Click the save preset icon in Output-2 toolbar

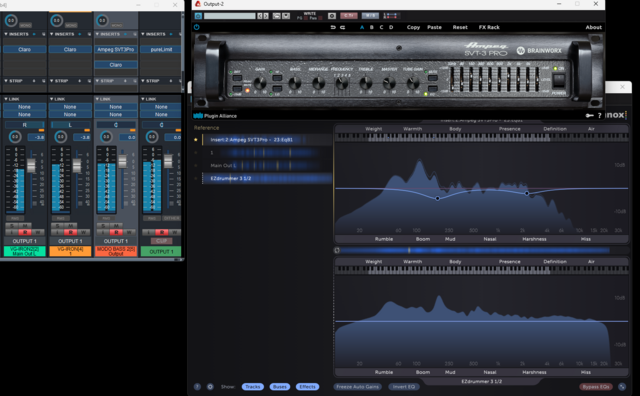coord(286,16)
